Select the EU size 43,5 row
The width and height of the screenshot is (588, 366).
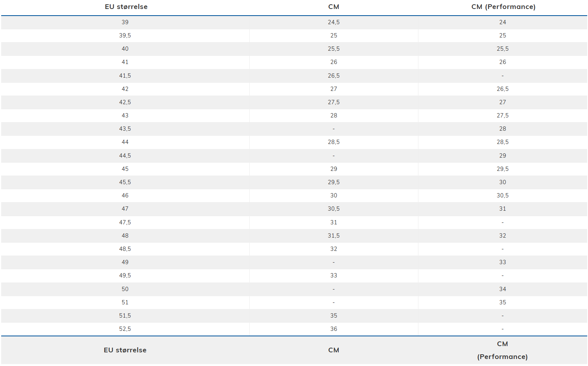click(x=294, y=129)
